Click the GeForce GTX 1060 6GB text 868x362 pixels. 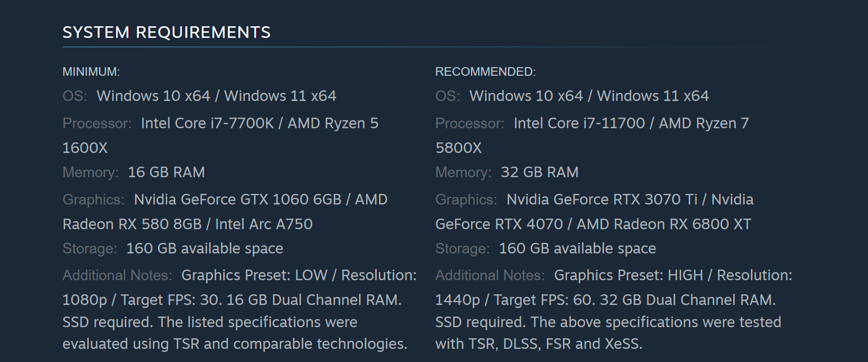point(261,199)
